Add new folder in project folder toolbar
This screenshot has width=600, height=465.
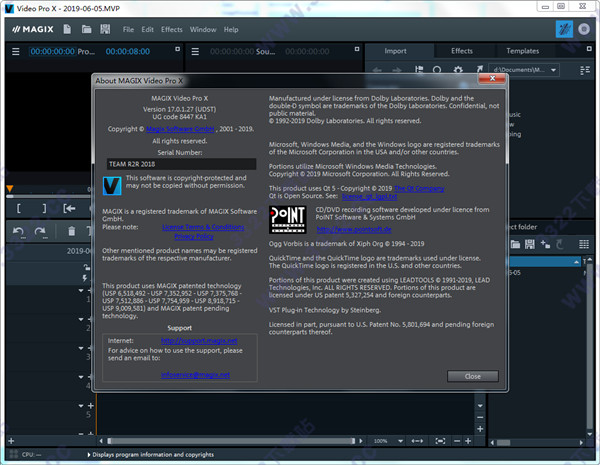tap(545, 244)
